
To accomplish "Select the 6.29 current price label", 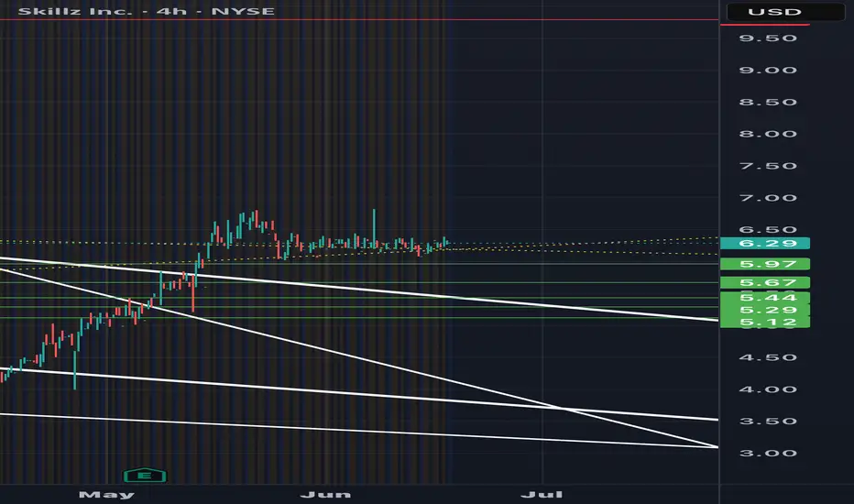I will point(765,243).
